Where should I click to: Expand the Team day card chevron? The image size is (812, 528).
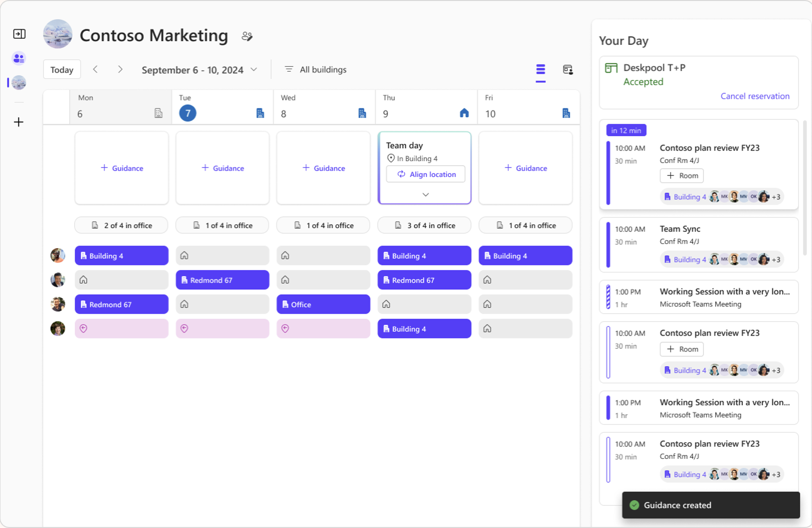coord(425,195)
